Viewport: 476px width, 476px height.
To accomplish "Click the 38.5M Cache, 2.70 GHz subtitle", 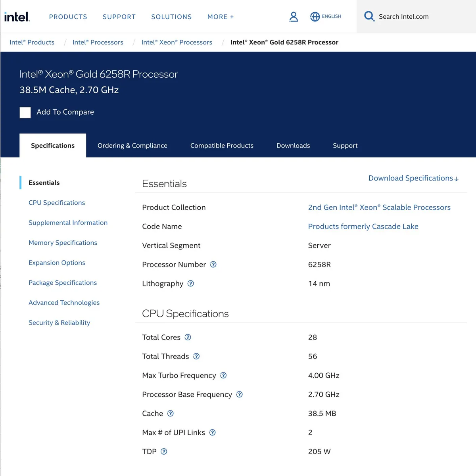I will [x=69, y=90].
